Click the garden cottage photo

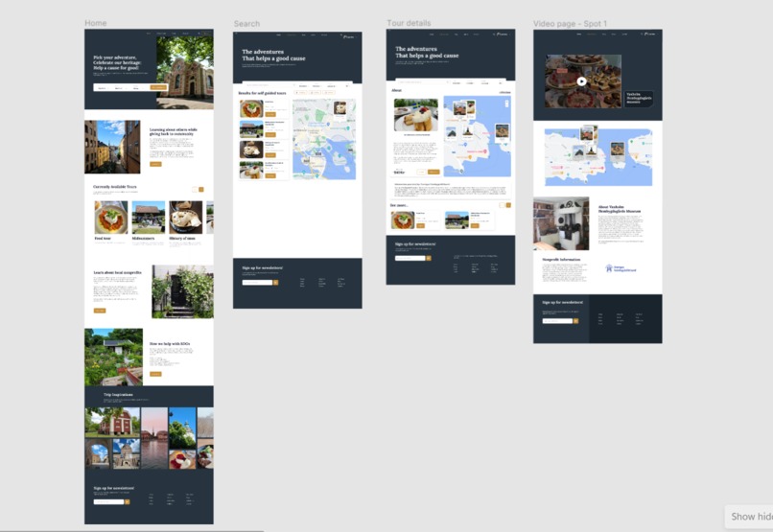(x=114, y=358)
